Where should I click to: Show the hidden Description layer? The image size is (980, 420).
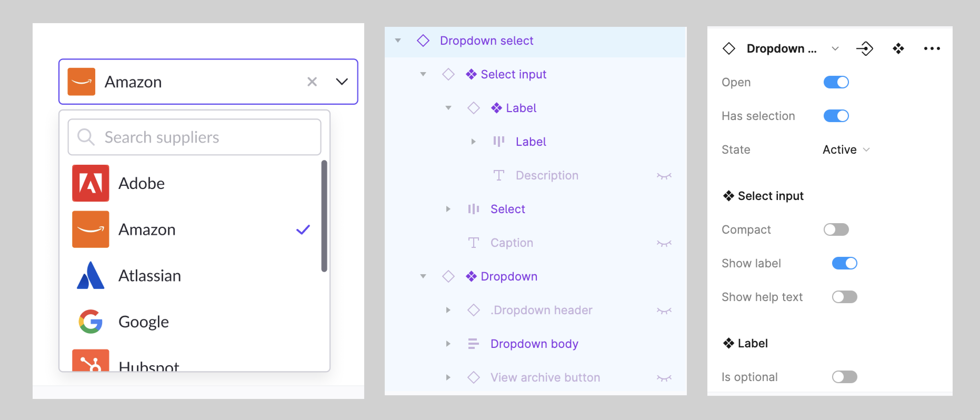click(x=664, y=176)
